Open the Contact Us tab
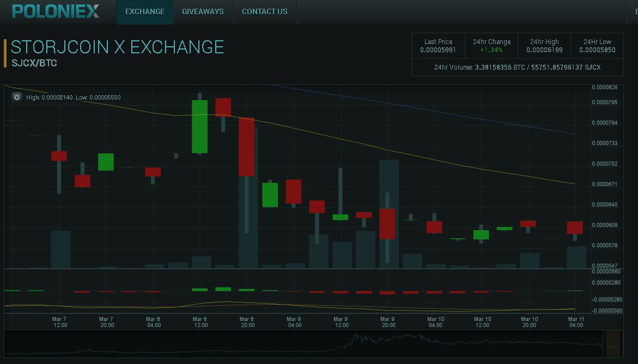The width and height of the screenshot is (638, 364). pyautogui.click(x=264, y=12)
